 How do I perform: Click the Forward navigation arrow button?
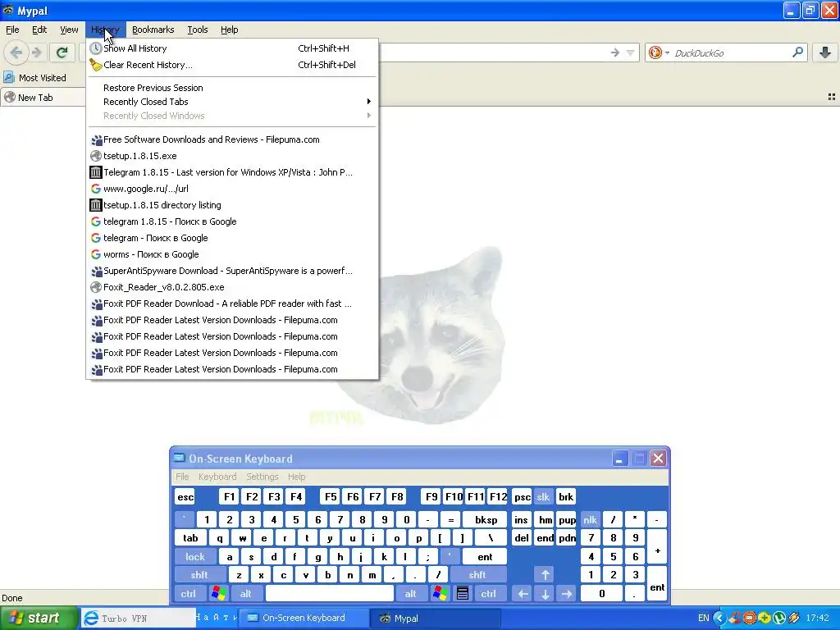point(37,52)
